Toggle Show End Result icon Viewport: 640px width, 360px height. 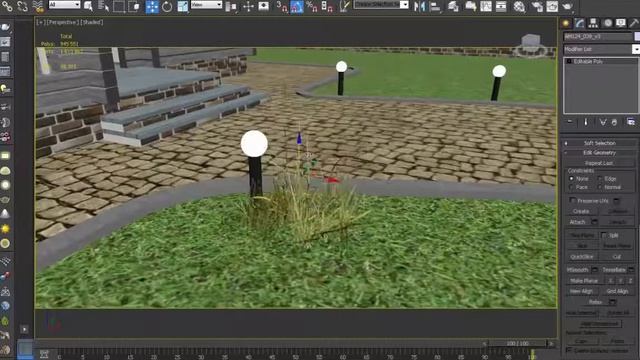point(586,122)
